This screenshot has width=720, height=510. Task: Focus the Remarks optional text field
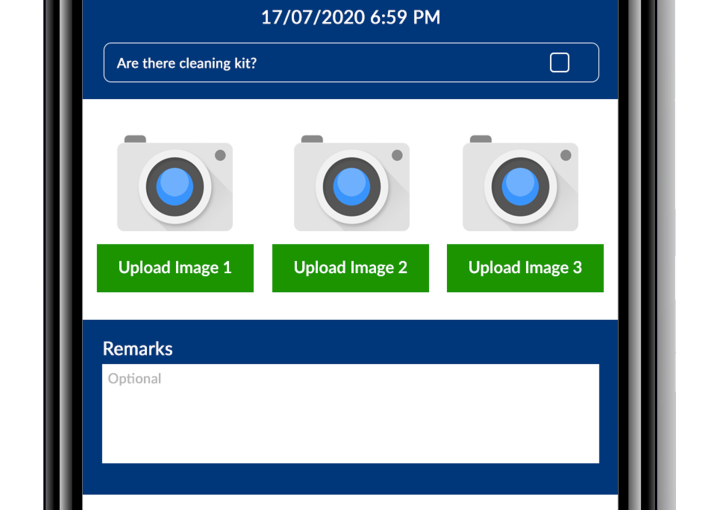point(350,414)
